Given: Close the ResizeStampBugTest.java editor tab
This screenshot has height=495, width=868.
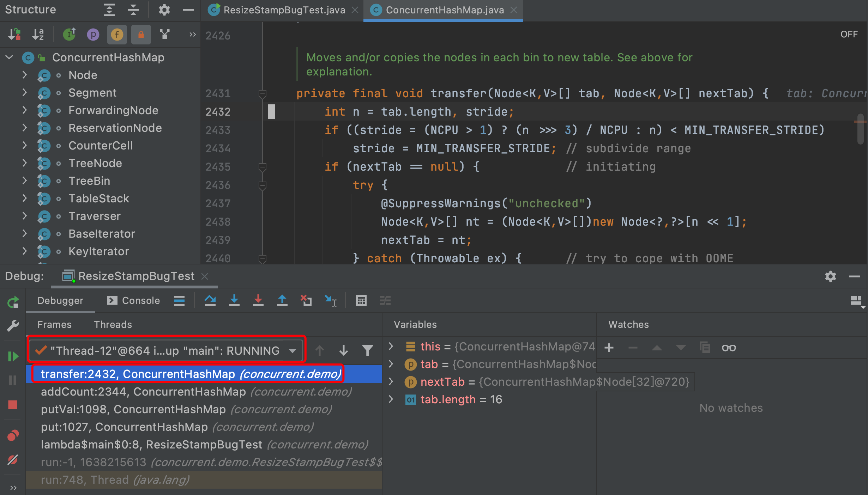Looking at the screenshot, I should [355, 10].
